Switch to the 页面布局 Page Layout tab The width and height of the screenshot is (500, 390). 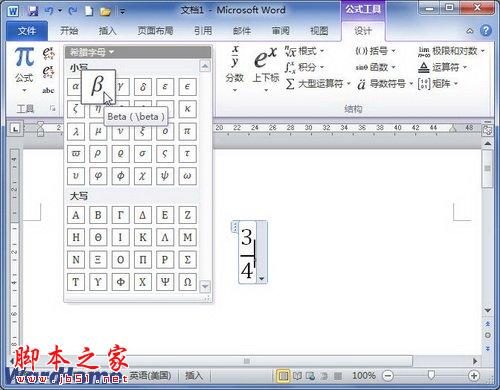tap(155, 31)
